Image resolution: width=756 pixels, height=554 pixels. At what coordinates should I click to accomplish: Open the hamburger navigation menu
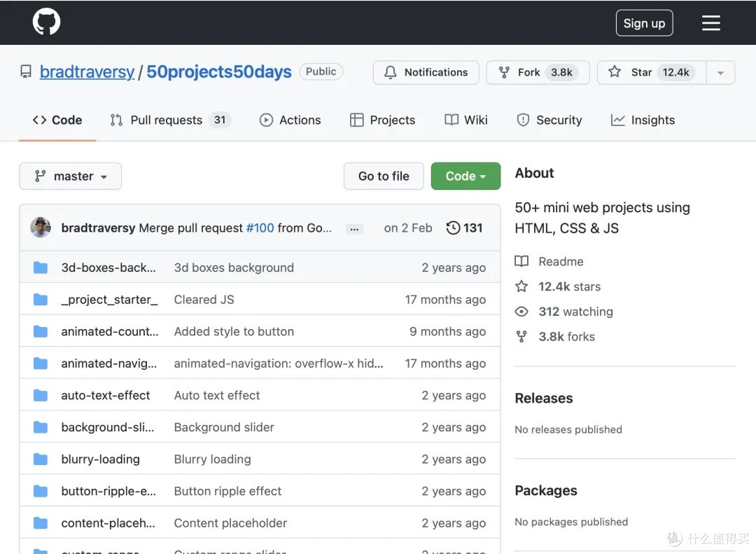click(x=710, y=22)
